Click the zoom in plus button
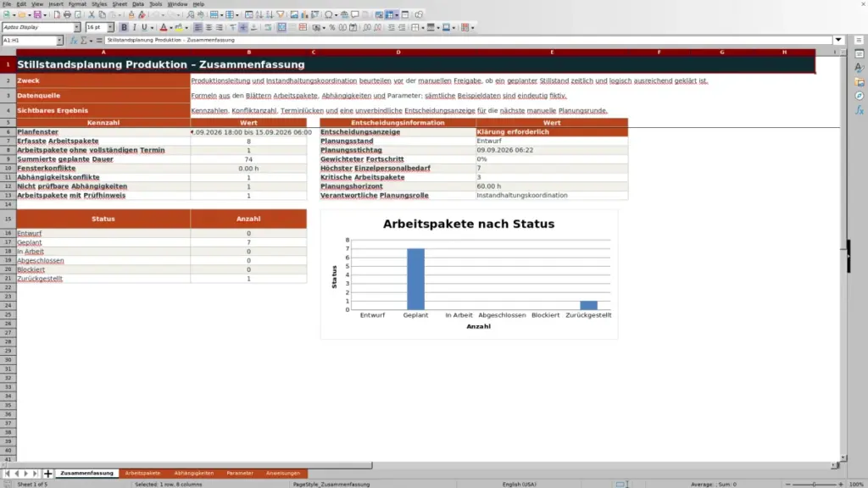 click(x=841, y=484)
